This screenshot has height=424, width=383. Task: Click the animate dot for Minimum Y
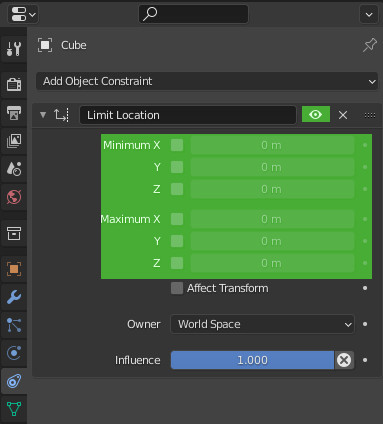click(365, 167)
